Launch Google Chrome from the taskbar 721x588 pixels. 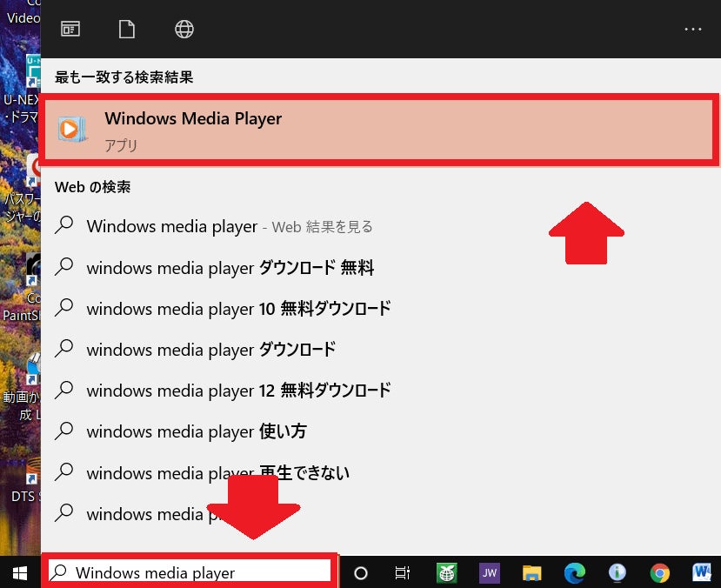pos(660,573)
